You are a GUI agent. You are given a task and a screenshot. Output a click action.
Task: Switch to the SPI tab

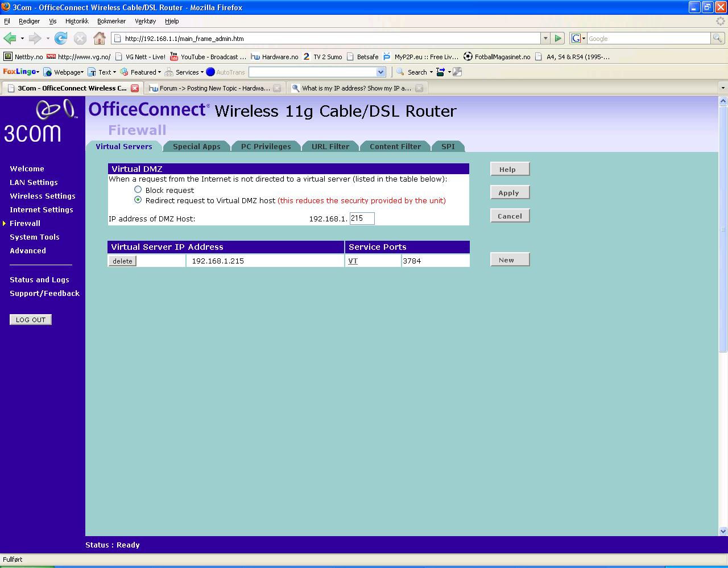pyautogui.click(x=448, y=146)
